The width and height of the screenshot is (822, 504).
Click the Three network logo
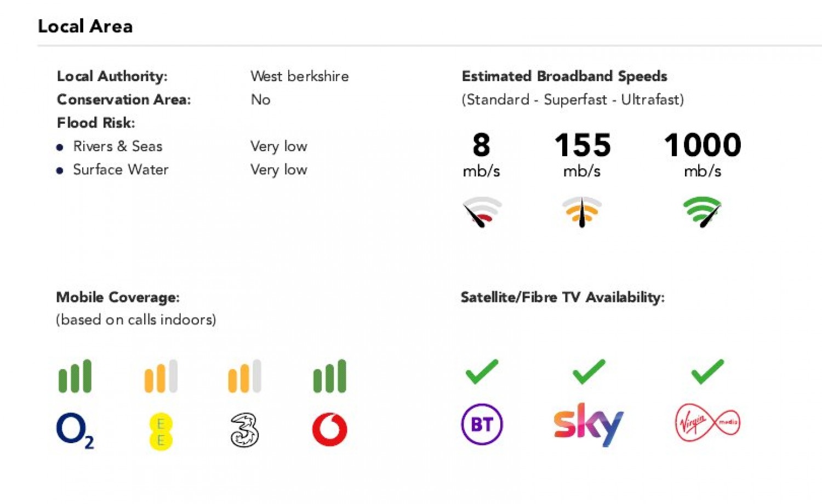coord(244,430)
